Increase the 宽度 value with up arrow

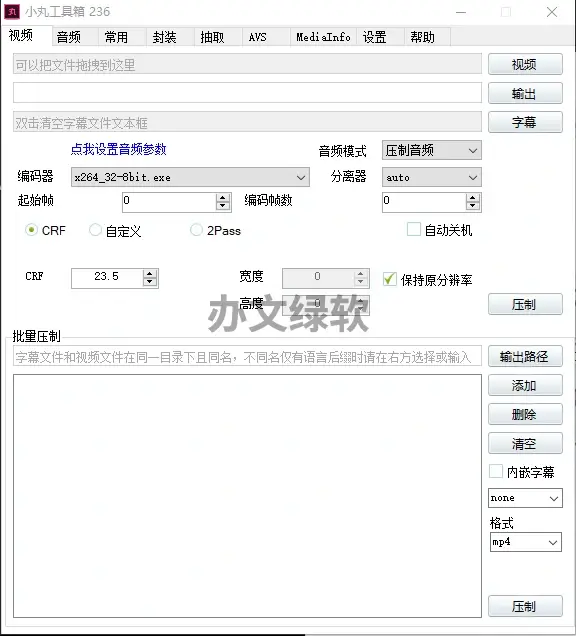[361, 274]
